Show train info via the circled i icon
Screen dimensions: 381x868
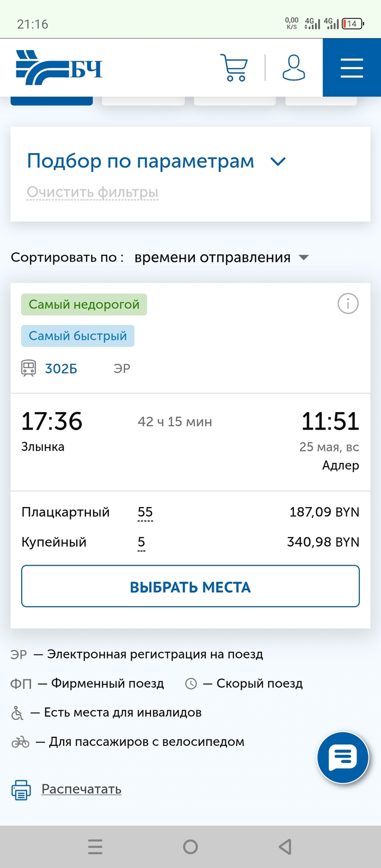pos(348,303)
